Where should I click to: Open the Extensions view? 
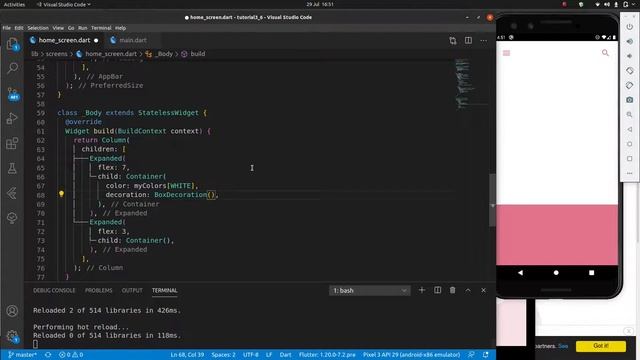[12, 143]
